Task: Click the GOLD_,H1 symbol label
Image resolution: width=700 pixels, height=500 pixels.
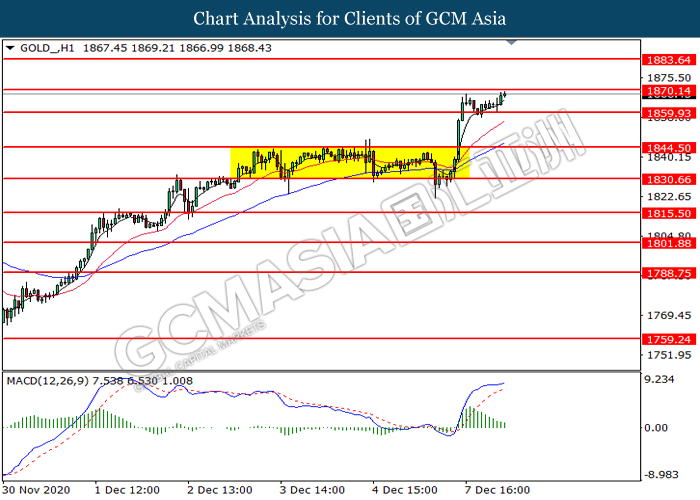Action: [47, 48]
